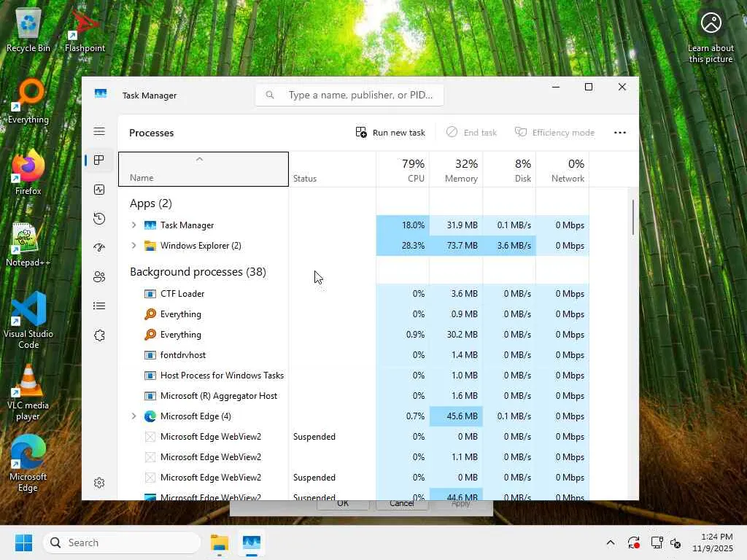Open the Windows Start button
The image size is (747, 560).
[23, 542]
